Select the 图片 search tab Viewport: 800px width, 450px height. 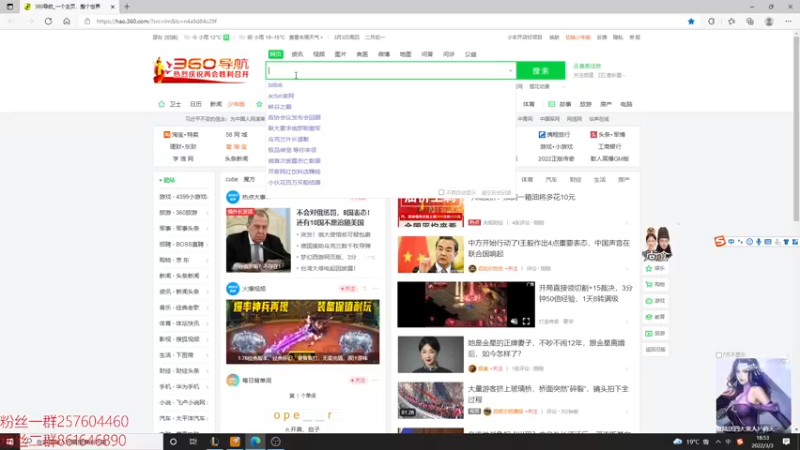click(x=340, y=54)
